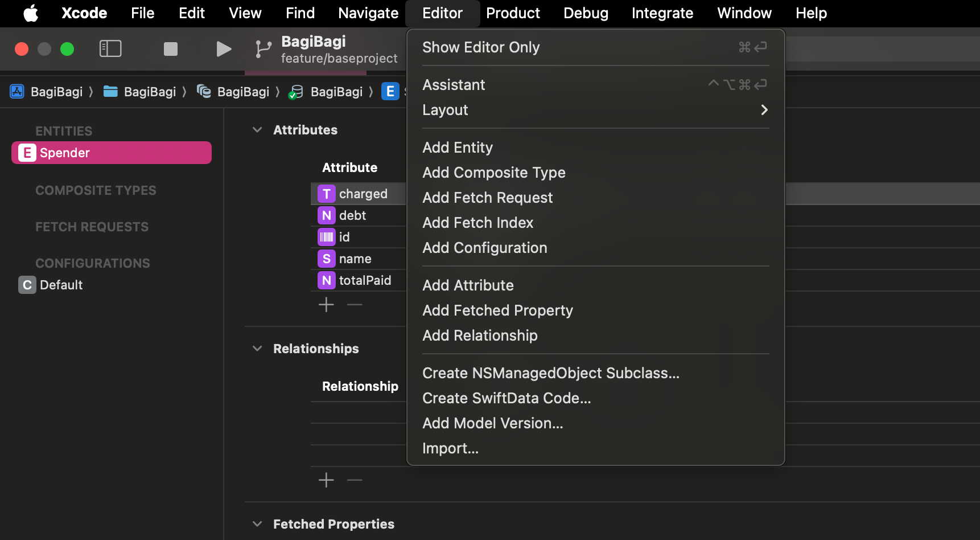Screen dimensions: 980x540
Task: Click the Apple menu icon
Action: 31,13
